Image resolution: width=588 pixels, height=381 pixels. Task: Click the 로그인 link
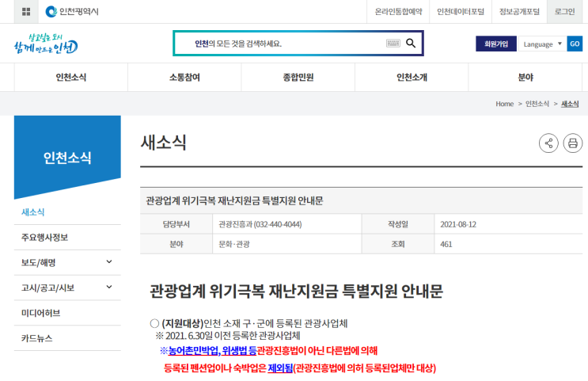point(564,12)
